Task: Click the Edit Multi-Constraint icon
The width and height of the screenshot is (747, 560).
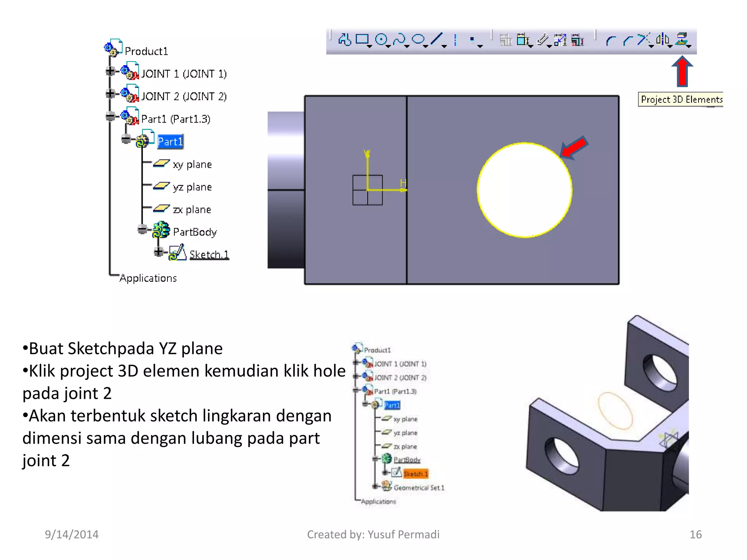Action: pyautogui.click(x=577, y=39)
